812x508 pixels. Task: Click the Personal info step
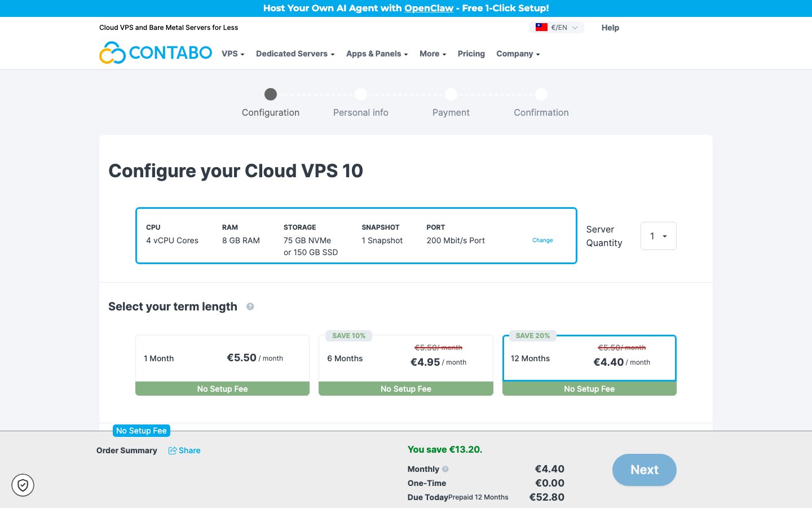pos(361,103)
